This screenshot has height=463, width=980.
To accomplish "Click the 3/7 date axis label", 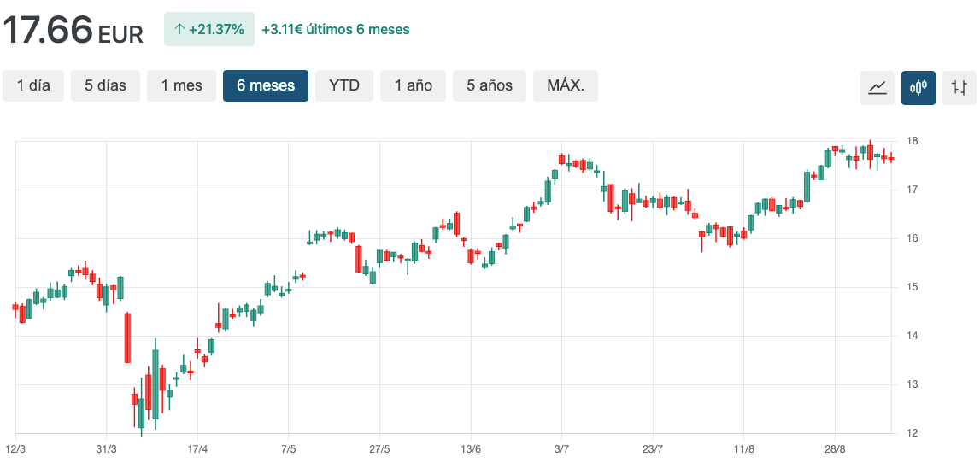I will 561,449.
